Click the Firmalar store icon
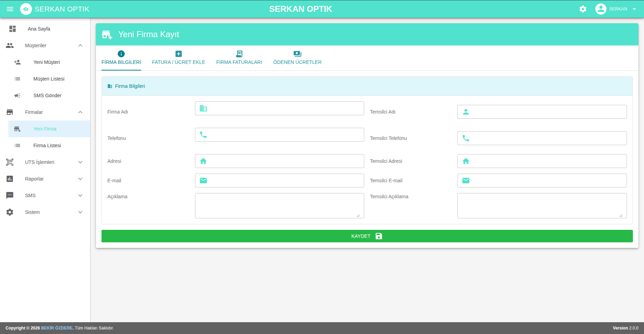Image resolution: width=644 pixels, height=334 pixels. [x=10, y=112]
